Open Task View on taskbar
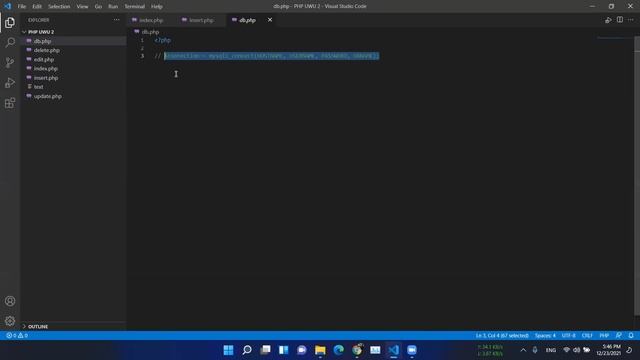 pos(265,350)
